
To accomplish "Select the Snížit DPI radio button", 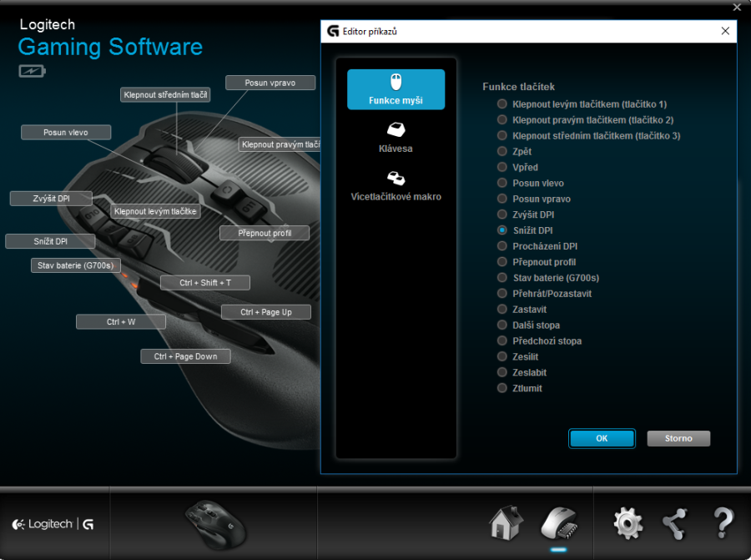I will coord(502,230).
